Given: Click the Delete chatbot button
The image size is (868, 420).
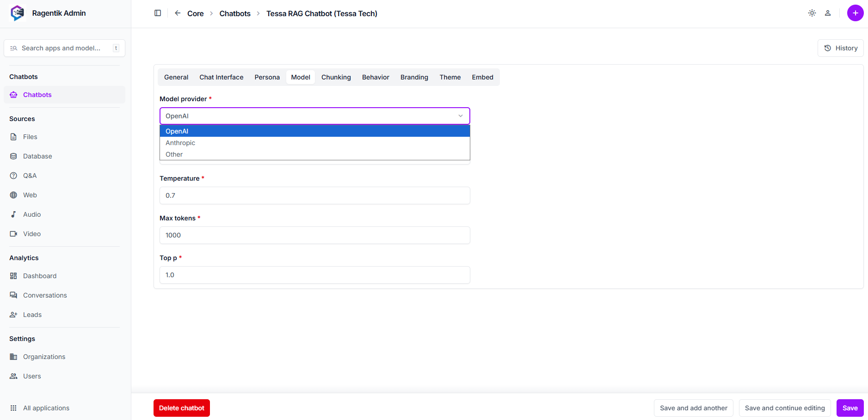Looking at the screenshot, I should click(x=181, y=408).
